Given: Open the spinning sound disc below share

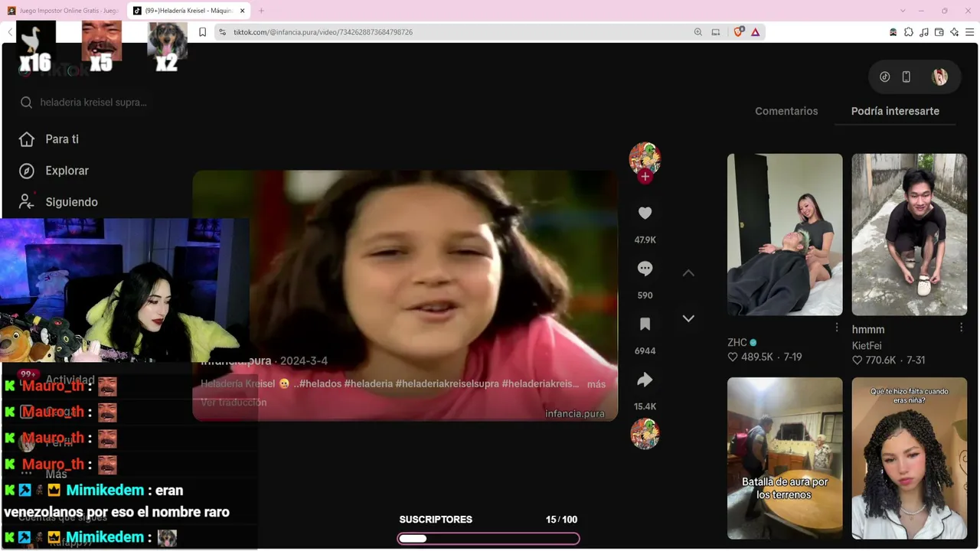Looking at the screenshot, I should [645, 434].
